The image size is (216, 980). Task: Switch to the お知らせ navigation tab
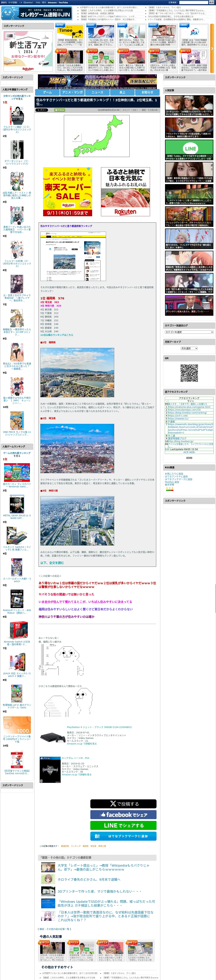click(148, 92)
